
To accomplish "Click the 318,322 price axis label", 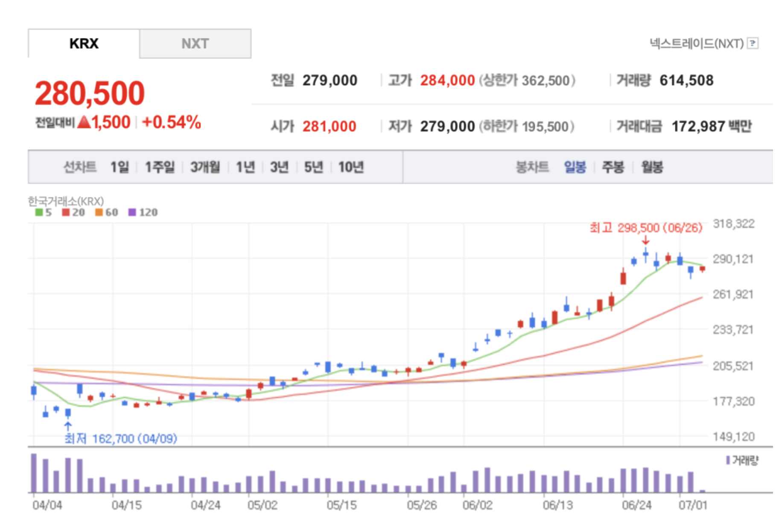I will (734, 224).
